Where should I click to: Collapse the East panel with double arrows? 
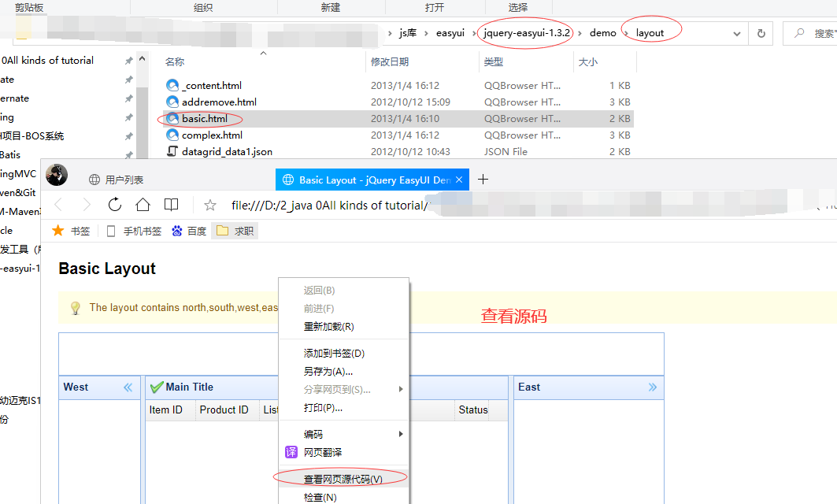(x=652, y=387)
